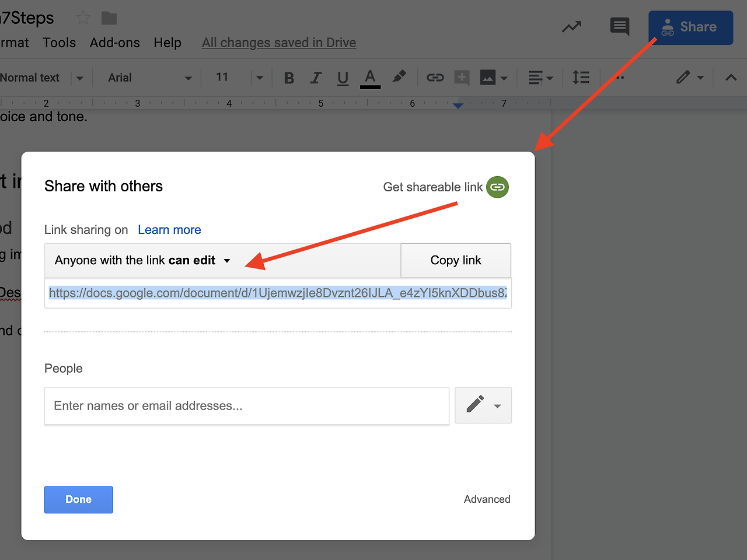
Task: Toggle bold formatting
Action: (x=289, y=78)
